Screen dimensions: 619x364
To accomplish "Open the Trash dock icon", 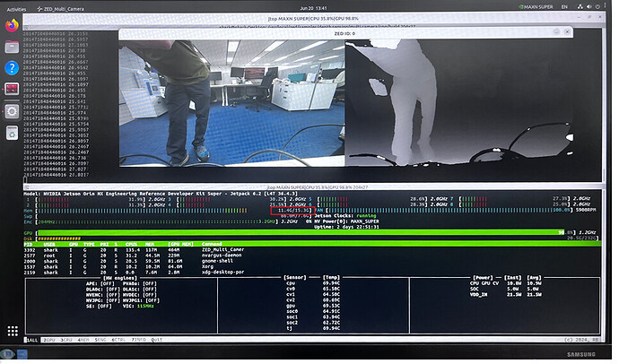I will coord(12,134).
